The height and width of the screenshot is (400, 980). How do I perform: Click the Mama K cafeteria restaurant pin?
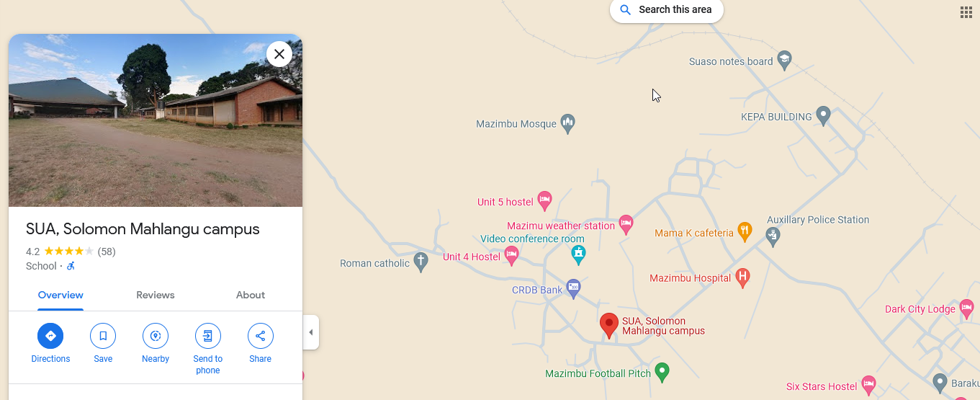tap(745, 232)
